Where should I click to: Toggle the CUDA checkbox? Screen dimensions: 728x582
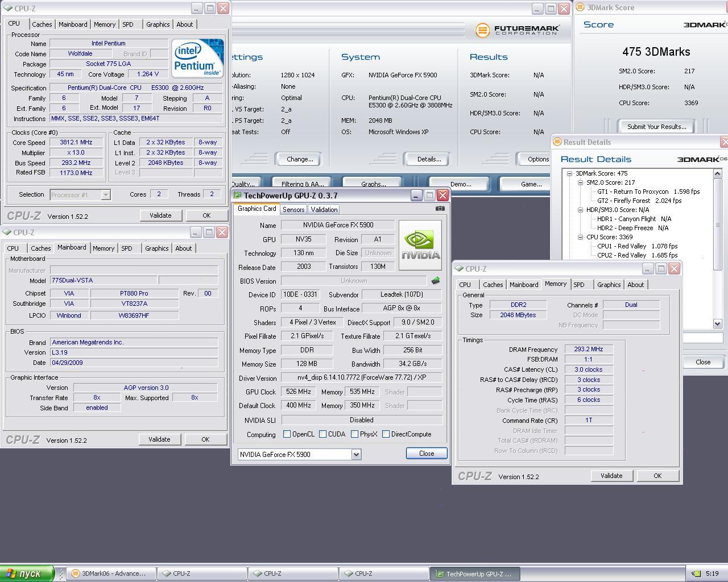[323, 434]
